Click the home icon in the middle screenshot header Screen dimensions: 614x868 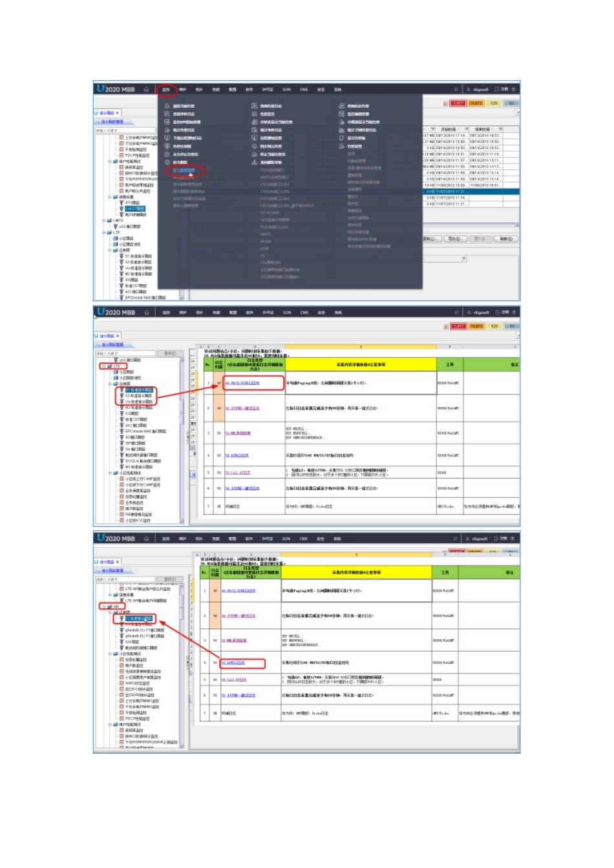pos(147,313)
